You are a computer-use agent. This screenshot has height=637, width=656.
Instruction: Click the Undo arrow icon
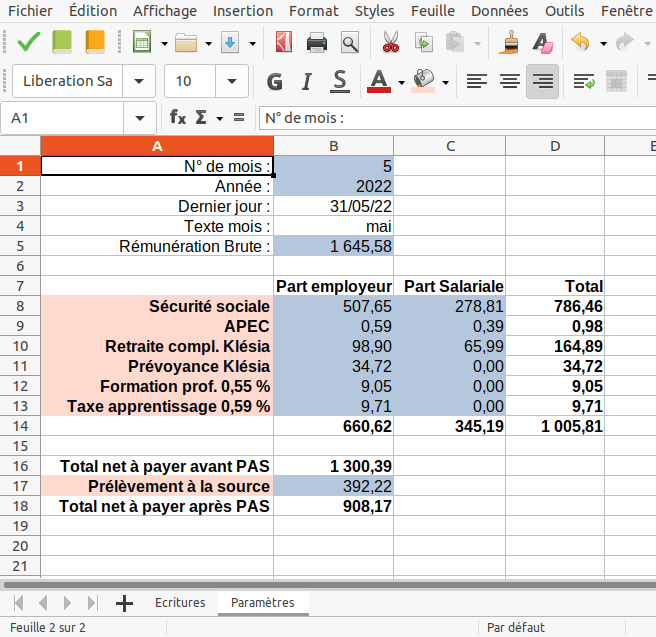pyautogui.click(x=579, y=44)
